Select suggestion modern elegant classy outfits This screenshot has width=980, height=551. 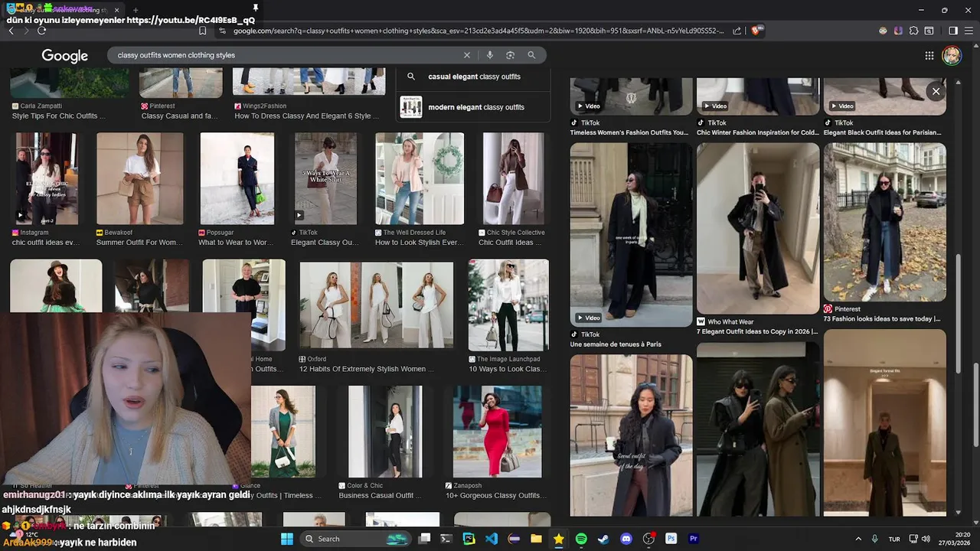475,107
